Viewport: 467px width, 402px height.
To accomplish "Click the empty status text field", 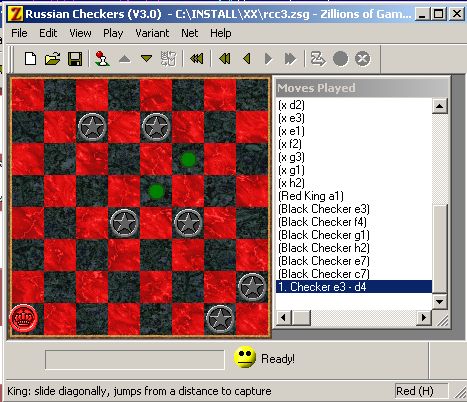I will [135, 359].
